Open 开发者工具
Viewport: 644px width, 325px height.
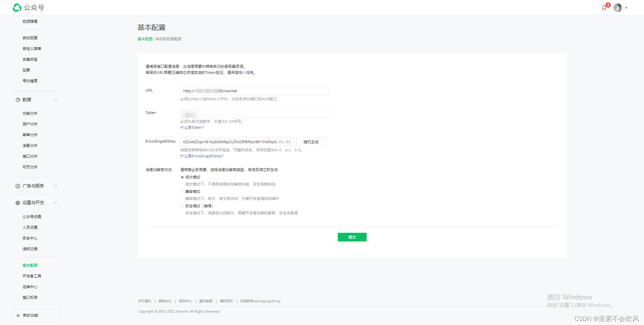[32, 276]
